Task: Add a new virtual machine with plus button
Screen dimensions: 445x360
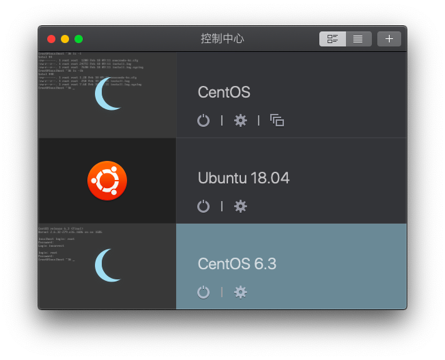Action: [389, 39]
